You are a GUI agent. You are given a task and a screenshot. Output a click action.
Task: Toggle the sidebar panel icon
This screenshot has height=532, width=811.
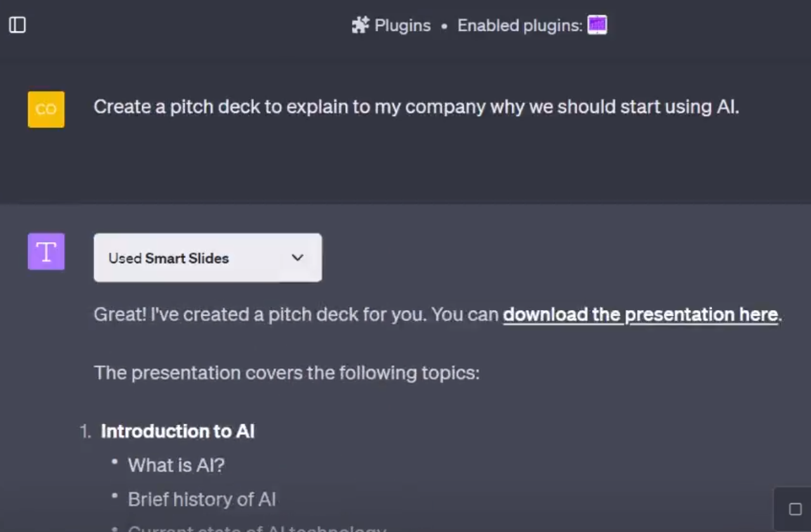pyautogui.click(x=17, y=25)
